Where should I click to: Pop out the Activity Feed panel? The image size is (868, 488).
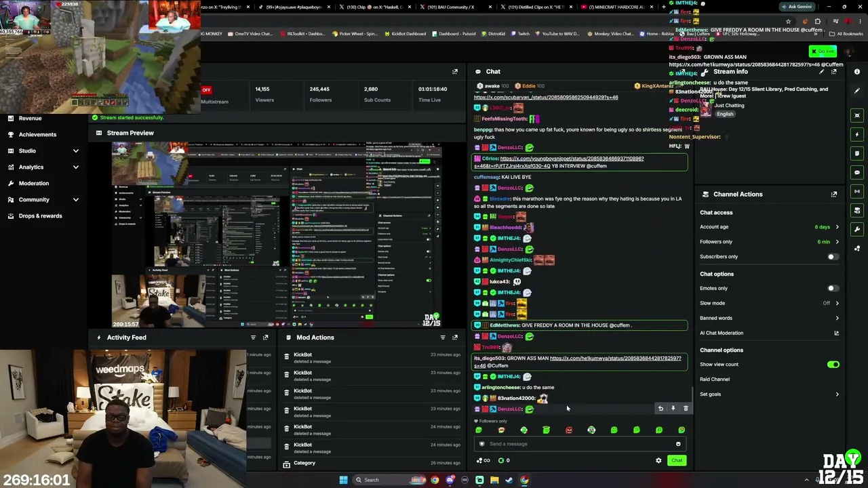[x=265, y=338]
